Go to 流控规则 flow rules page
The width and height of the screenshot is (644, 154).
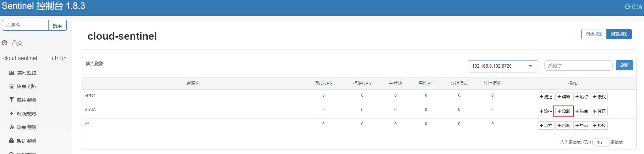23,100
